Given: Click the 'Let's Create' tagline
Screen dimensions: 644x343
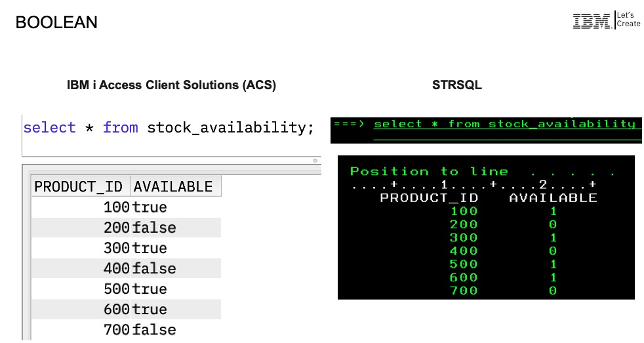Looking at the screenshot, I should (628, 19).
